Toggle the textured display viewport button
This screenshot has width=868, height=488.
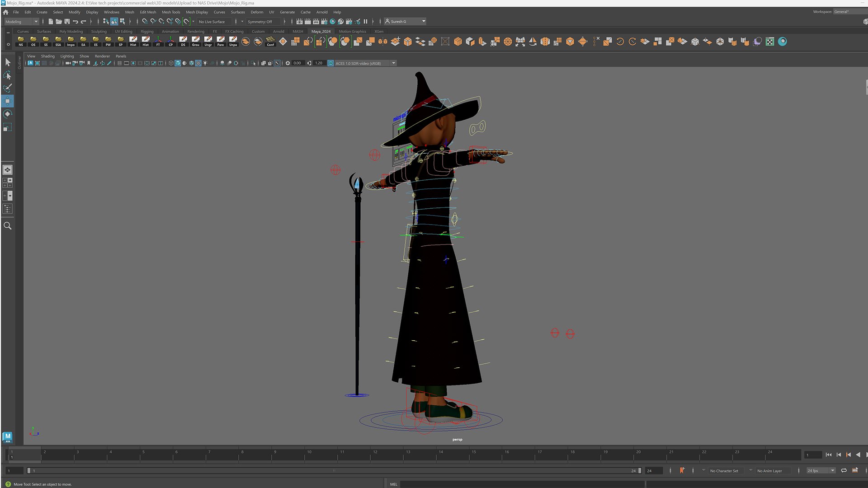click(x=198, y=63)
